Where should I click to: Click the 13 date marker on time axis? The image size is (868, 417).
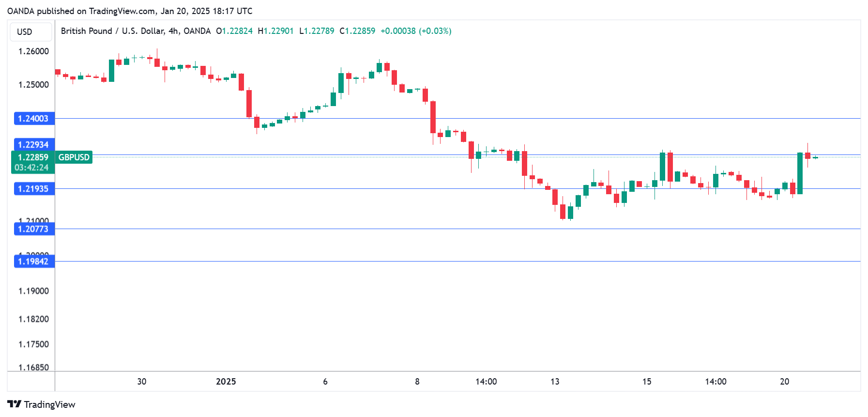(x=555, y=382)
